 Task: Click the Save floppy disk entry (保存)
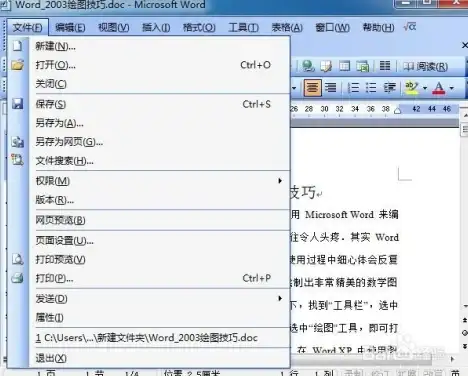click(149, 104)
